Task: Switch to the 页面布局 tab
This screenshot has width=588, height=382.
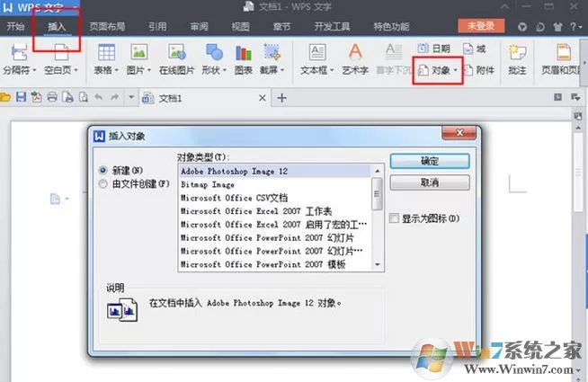Action: coord(107,27)
